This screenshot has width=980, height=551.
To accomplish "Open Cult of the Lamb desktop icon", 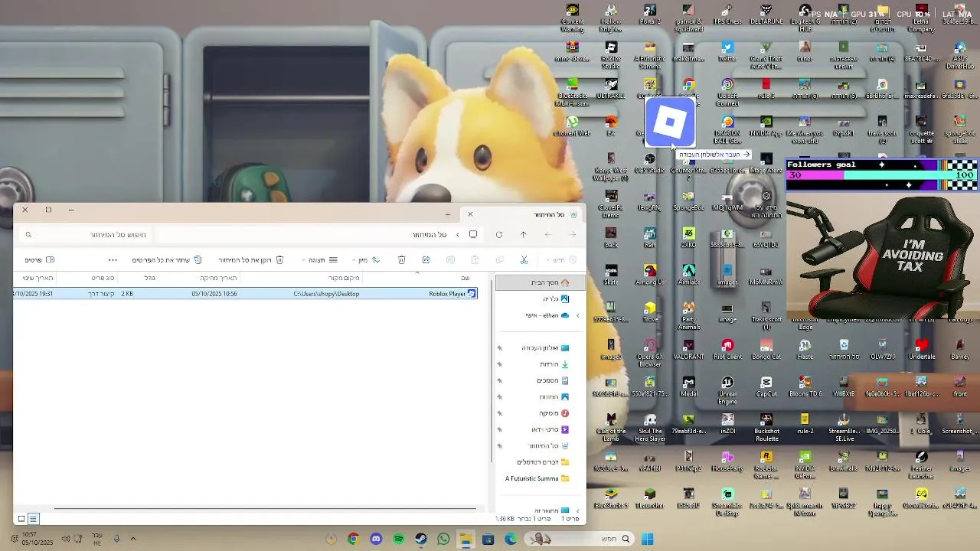I will point(611,428).
